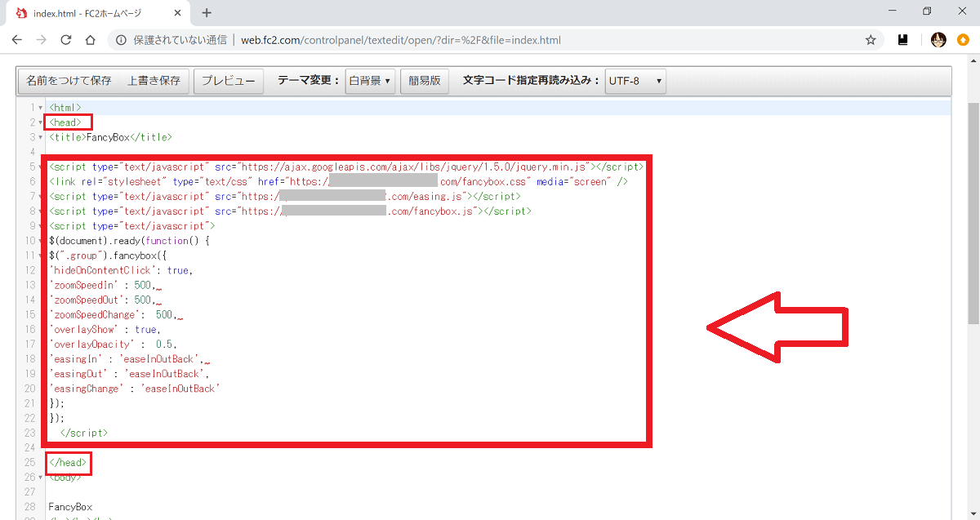The height and width of the screenshot is (520, 980).
Task: Navigate back using the browser back arrow
Action: point(17,39)
